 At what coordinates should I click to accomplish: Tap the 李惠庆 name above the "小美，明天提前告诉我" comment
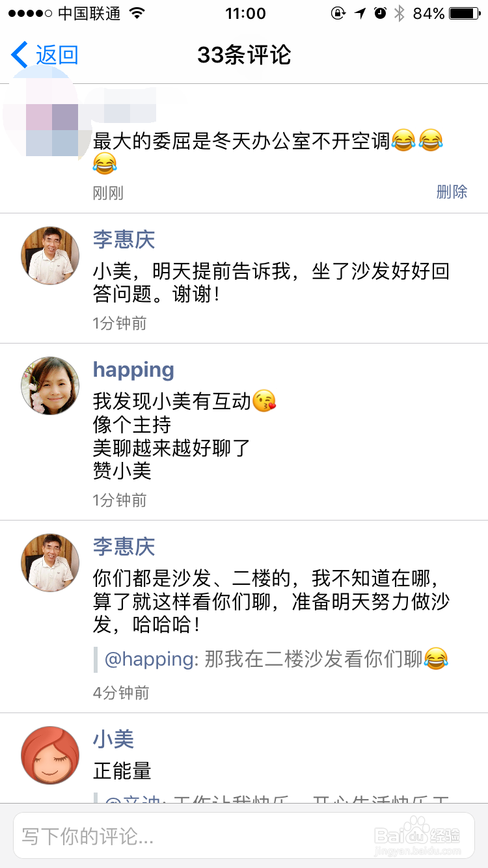(x=124, y=239)
